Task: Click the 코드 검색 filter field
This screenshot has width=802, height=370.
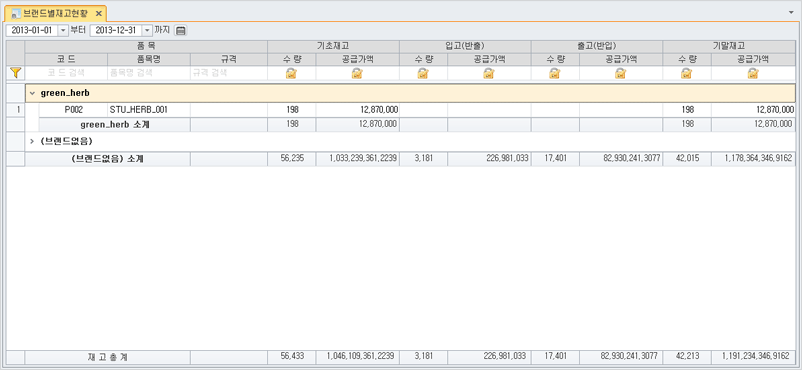Action: (x=66, y=73)
